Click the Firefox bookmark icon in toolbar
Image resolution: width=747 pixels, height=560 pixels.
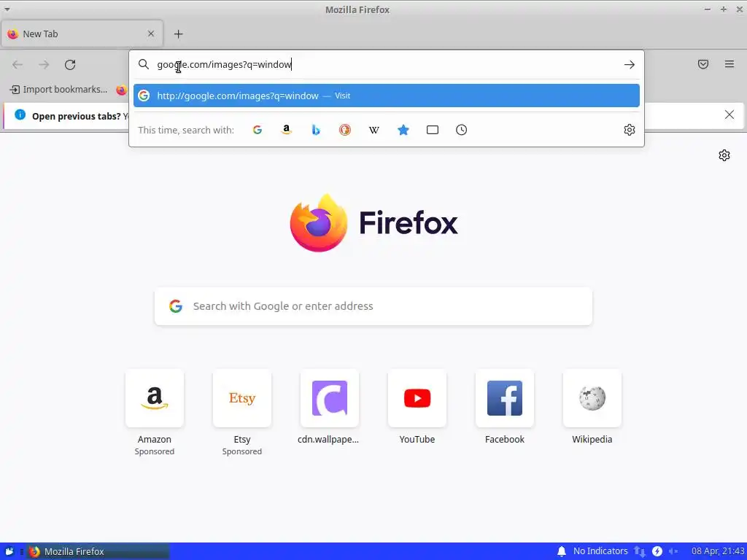122,90
